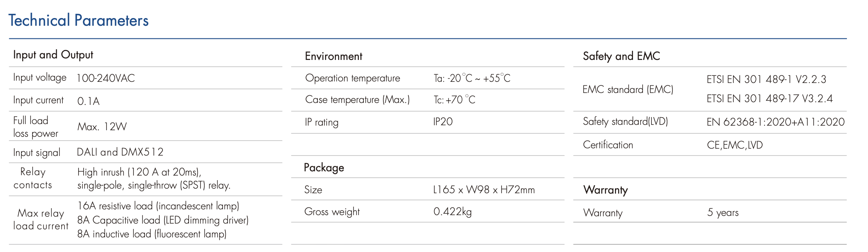The height and width of the screenshot is (252, 868).
Task: Click the Technical Parameters heading
Action: point(79,20)
